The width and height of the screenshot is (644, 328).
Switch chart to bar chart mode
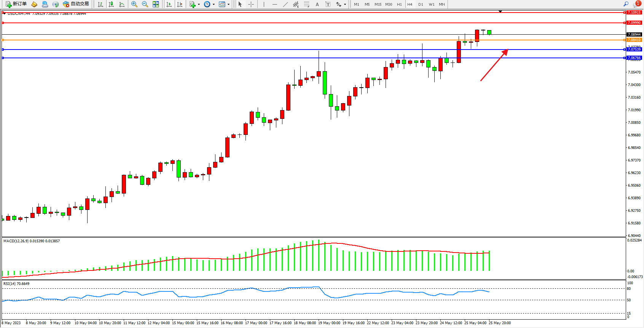click(100, 4)
